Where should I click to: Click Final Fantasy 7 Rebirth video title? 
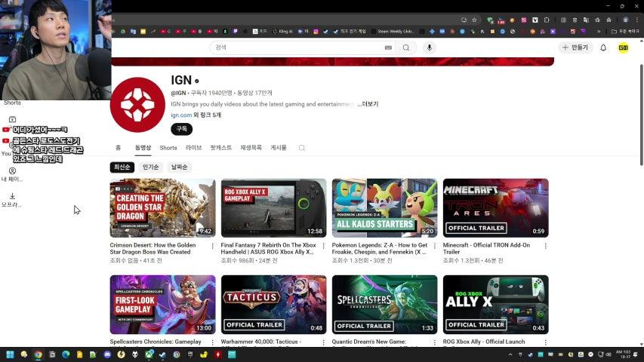point(269,248)
